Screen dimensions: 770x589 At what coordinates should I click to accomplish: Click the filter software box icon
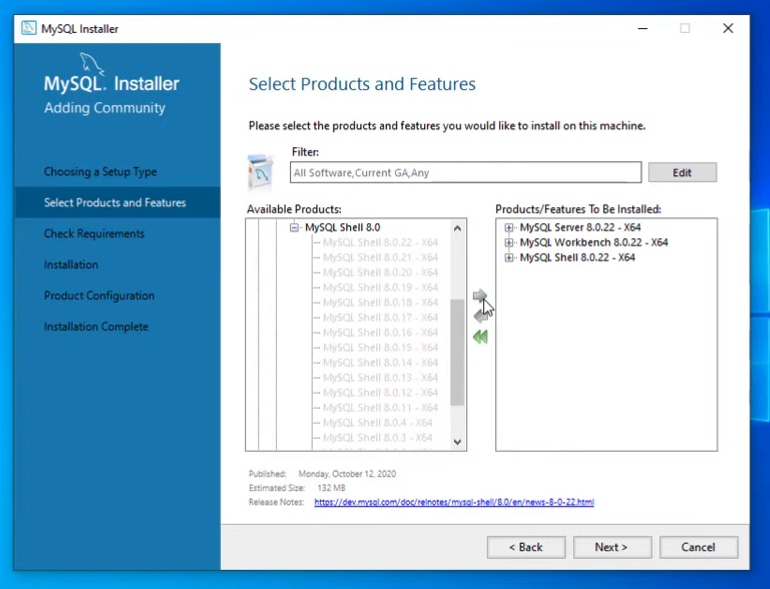tap(261, 171)
